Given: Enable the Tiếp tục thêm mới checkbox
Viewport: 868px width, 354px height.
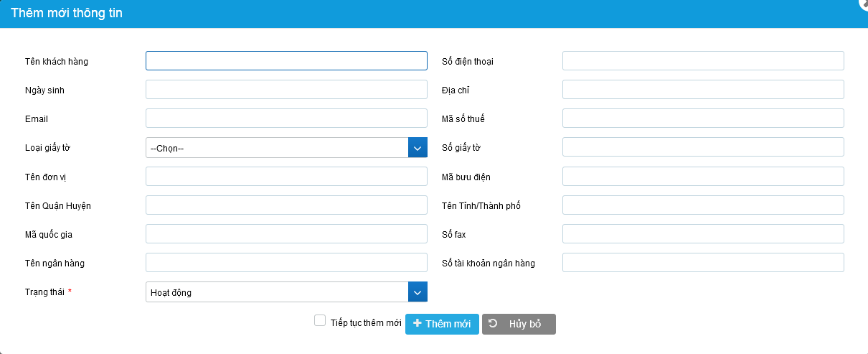Looking at the screenshot, I should coord(320,321).
